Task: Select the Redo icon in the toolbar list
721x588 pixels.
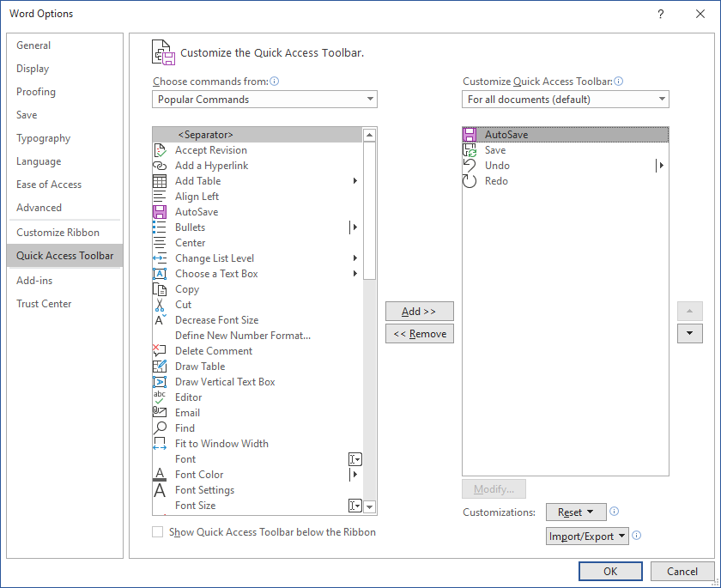Action: pos(470,181)
